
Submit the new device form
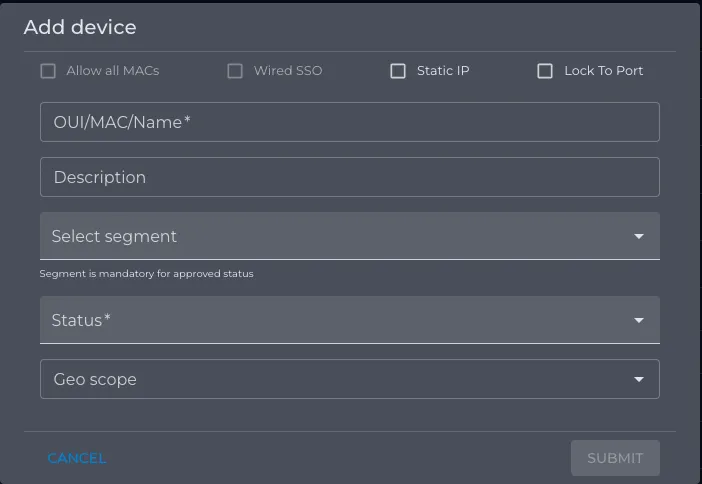click(x=615, y=458)
